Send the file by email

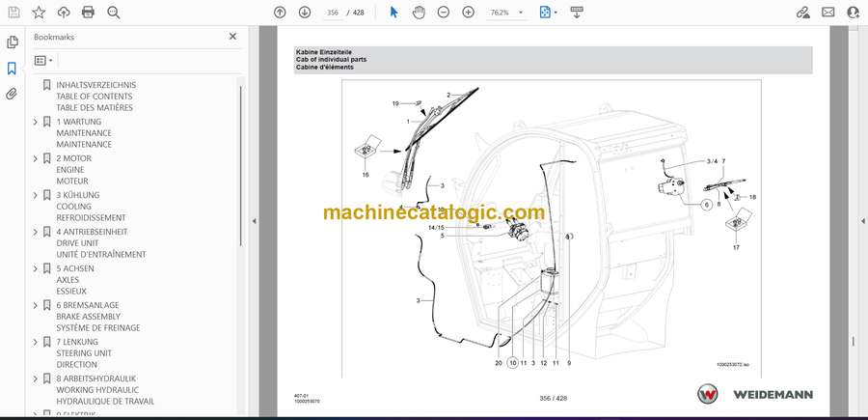click(x=828, y=13)
